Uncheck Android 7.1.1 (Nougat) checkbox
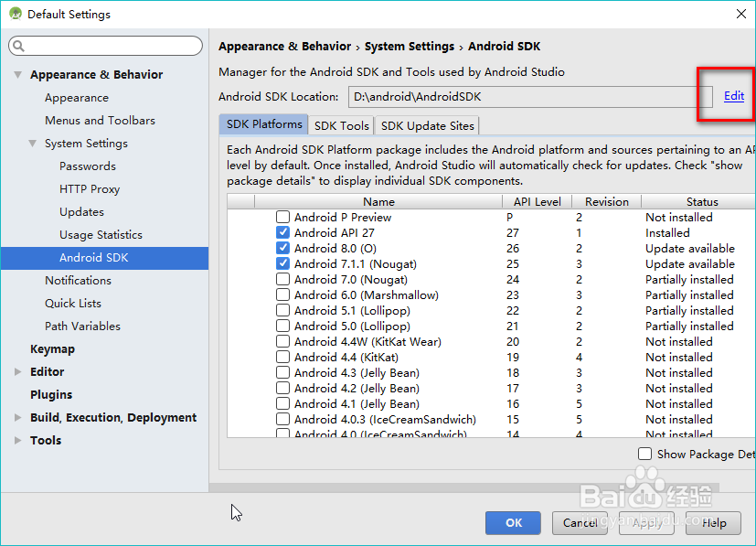 click(x=283, y=263)
